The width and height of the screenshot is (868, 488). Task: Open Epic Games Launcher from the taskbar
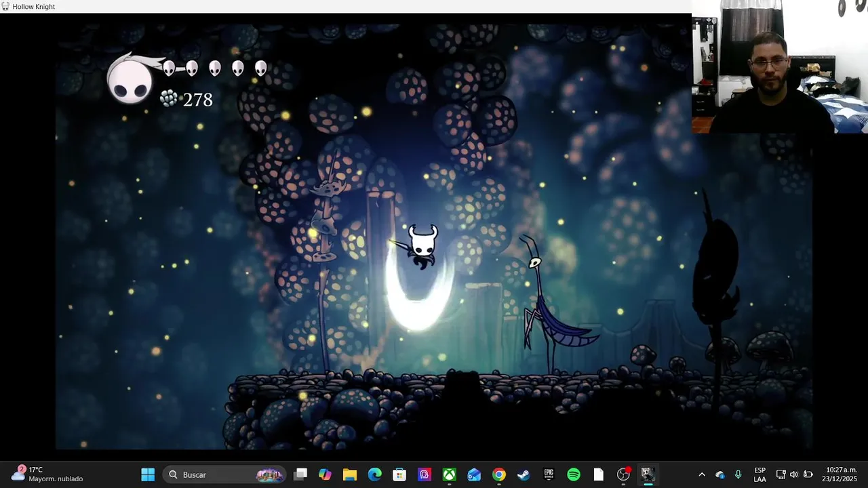549,474
